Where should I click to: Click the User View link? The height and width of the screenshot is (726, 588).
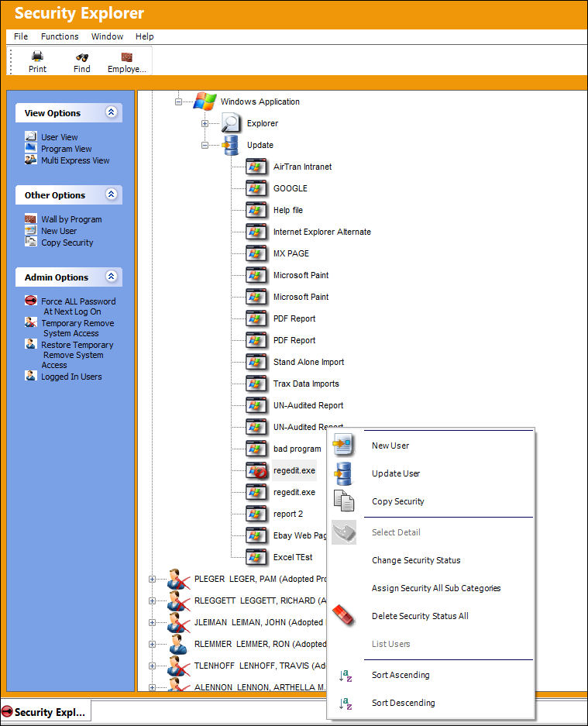coord(59,137)
